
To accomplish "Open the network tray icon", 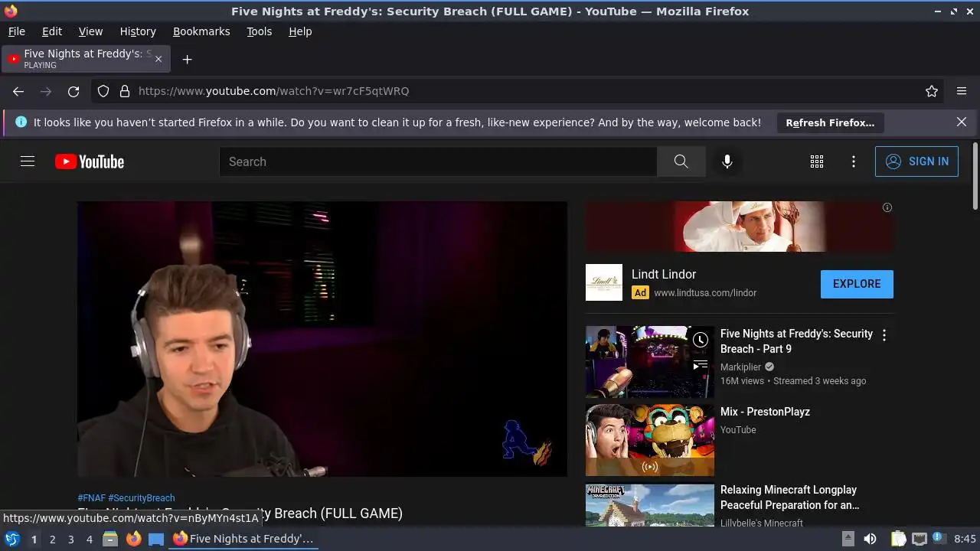I will pos(920,539).
